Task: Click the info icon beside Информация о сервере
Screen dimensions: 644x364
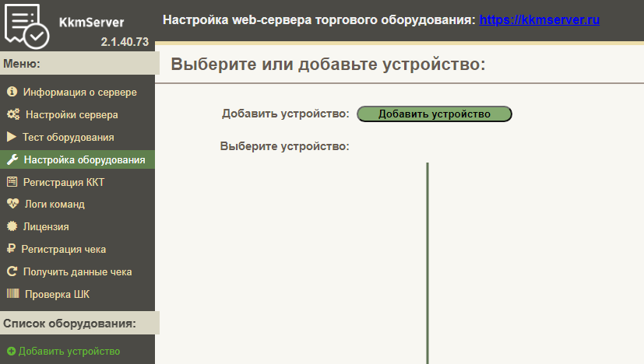Action: 12,92
